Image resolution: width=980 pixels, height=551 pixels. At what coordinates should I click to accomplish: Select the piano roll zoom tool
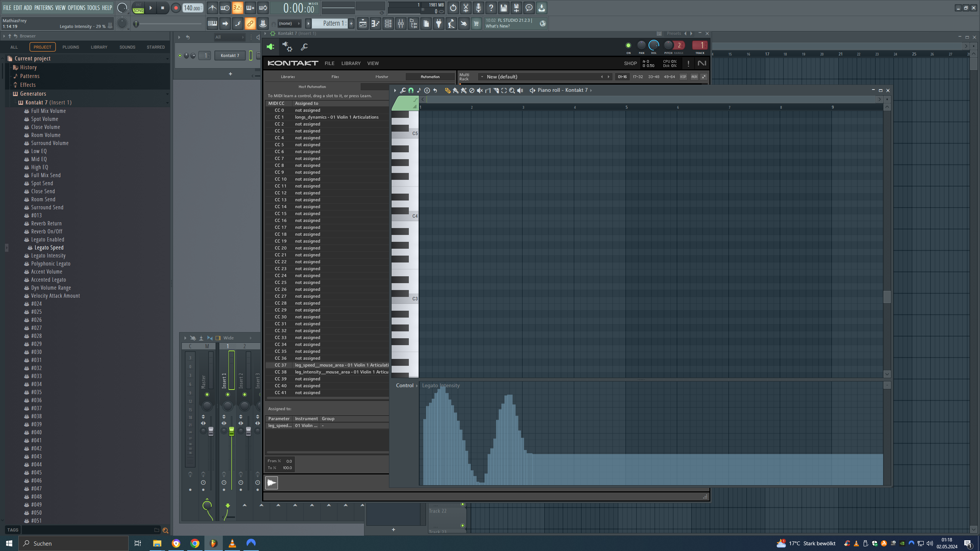[512, 91]
